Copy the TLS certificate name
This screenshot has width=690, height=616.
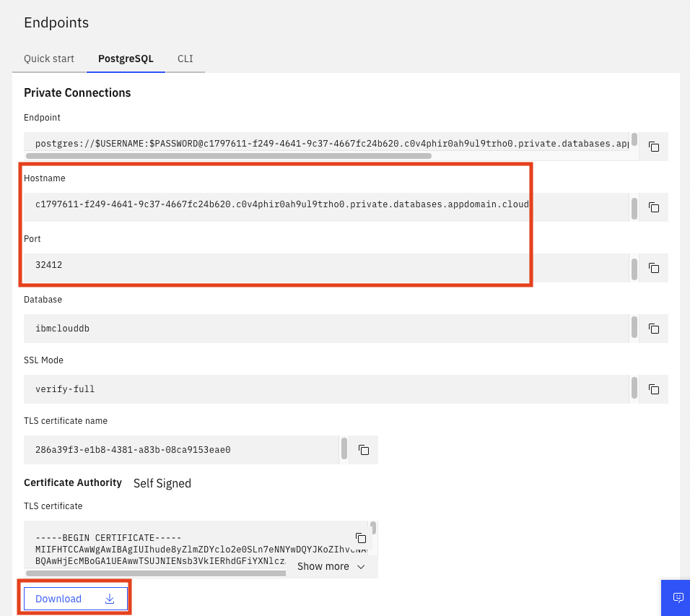[363, 450]
